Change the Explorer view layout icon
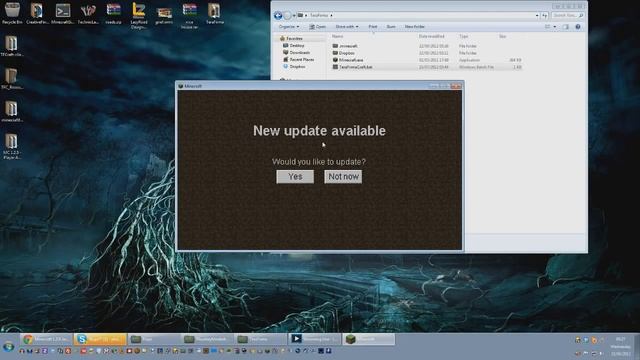640x360 pixels. [x=548, y=27]
